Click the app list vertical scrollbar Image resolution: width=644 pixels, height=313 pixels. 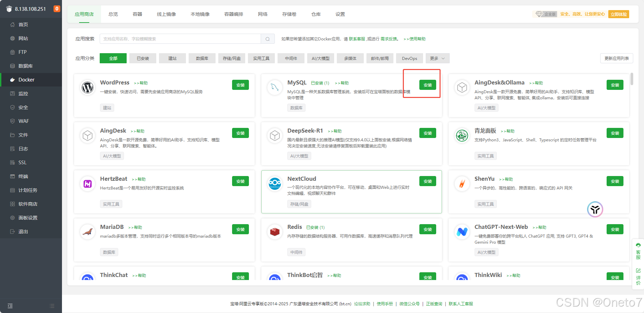click(632, 79)
